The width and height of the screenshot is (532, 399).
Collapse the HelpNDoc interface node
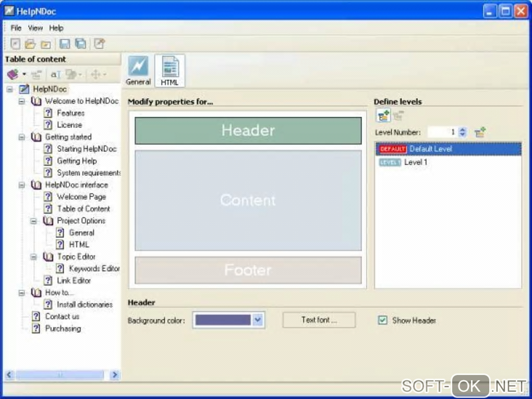pos(22,185)
